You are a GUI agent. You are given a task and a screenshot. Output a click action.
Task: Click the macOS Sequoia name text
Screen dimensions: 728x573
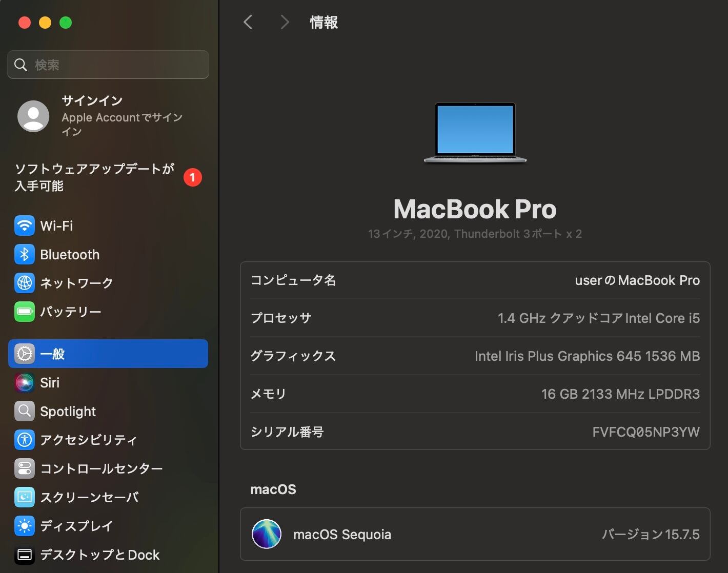342,535
